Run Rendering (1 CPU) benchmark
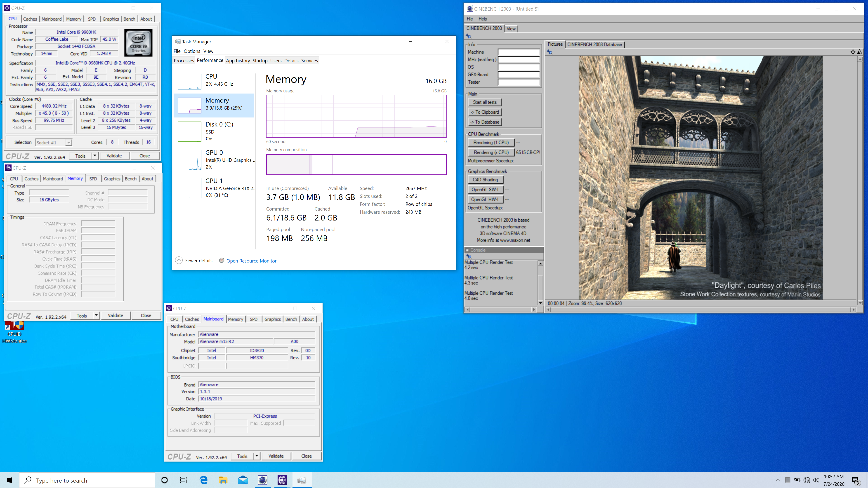Image resolution: width=868 pixels, height=488 pixels. tap(491, 143)
